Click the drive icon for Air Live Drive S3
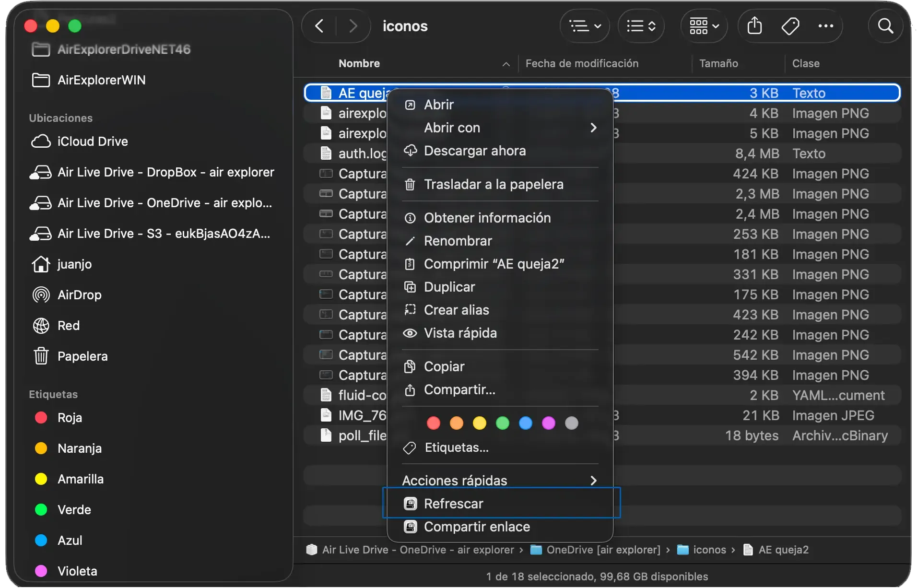 (41, 233)
